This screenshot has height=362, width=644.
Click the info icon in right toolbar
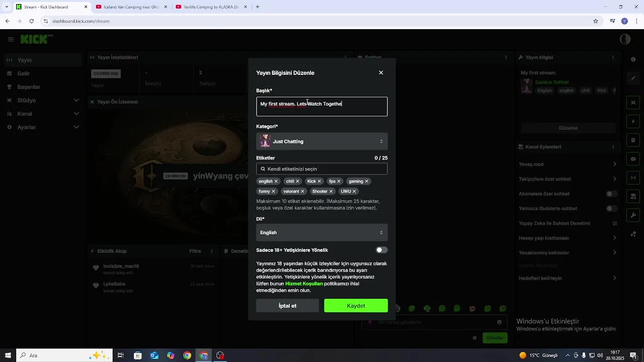[x=633, y=59]
